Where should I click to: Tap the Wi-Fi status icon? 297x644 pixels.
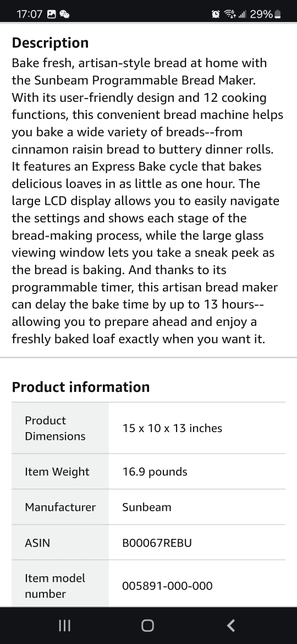[230, 14]
